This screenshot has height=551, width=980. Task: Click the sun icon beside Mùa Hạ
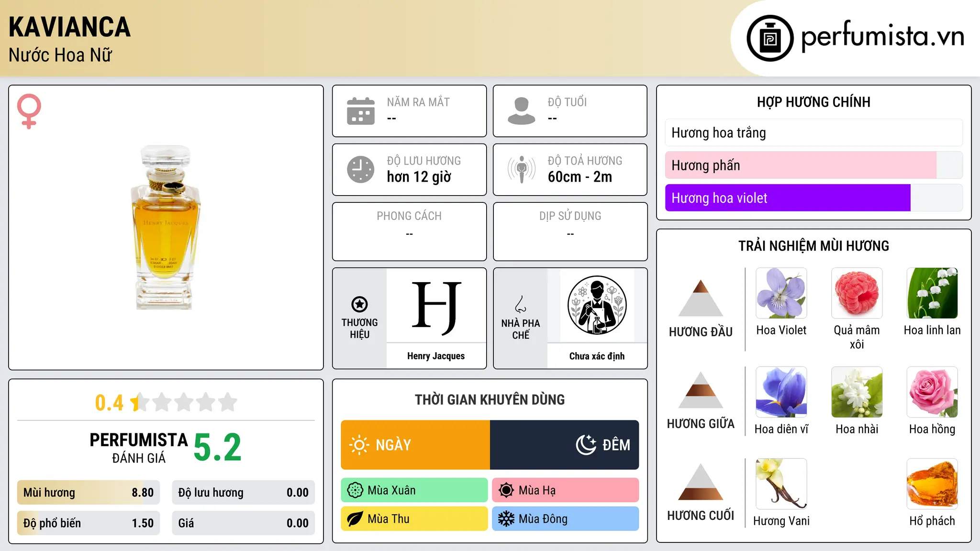(506, 490)
